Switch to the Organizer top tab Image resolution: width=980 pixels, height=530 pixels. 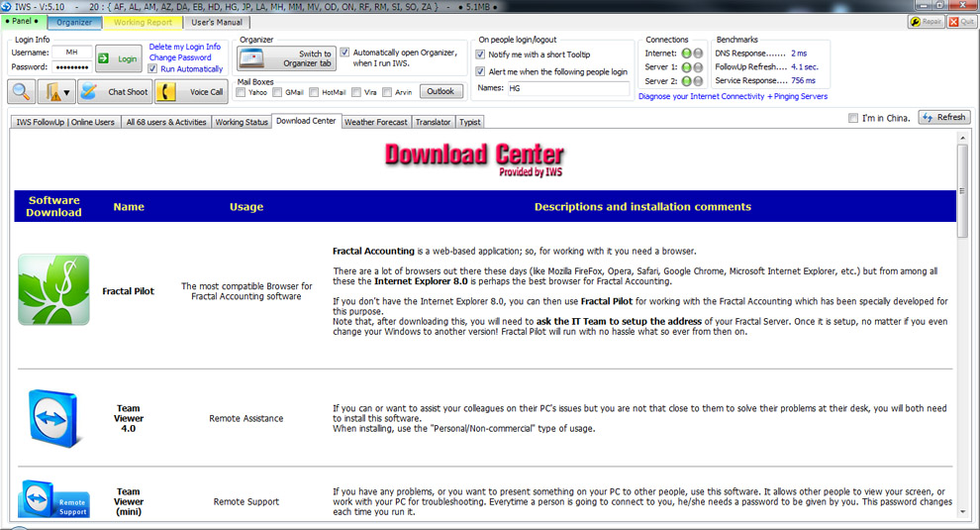pyautogui.click(x=74, y=22)
